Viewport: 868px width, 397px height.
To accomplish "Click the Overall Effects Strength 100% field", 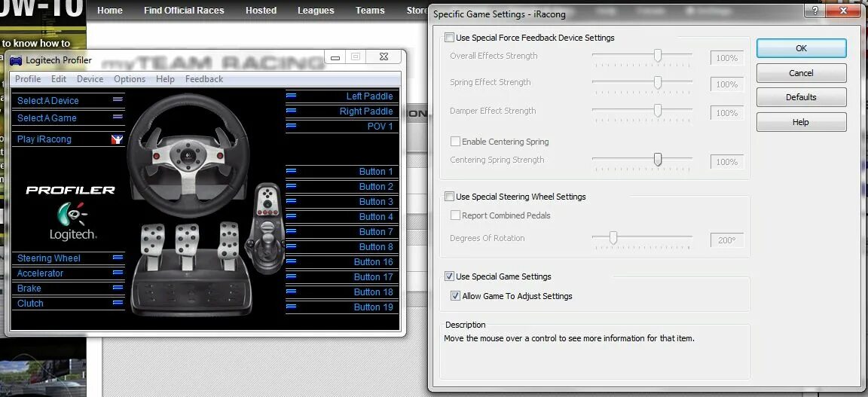I will coord(727,58).
